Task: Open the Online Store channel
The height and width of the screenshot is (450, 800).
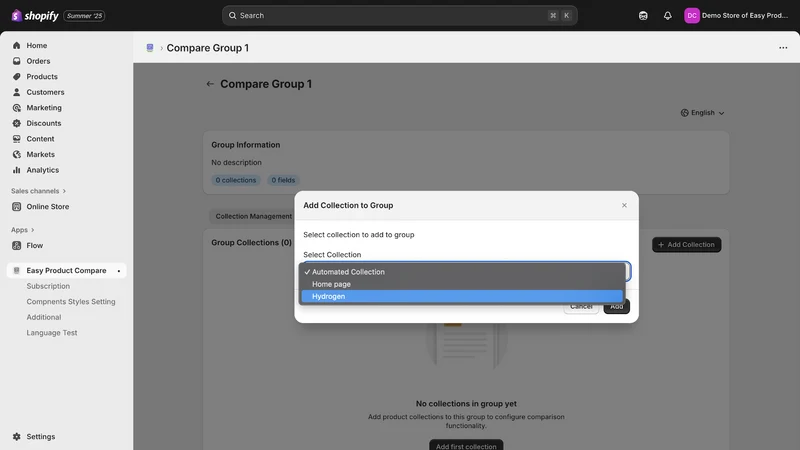Action: (47, 207)
